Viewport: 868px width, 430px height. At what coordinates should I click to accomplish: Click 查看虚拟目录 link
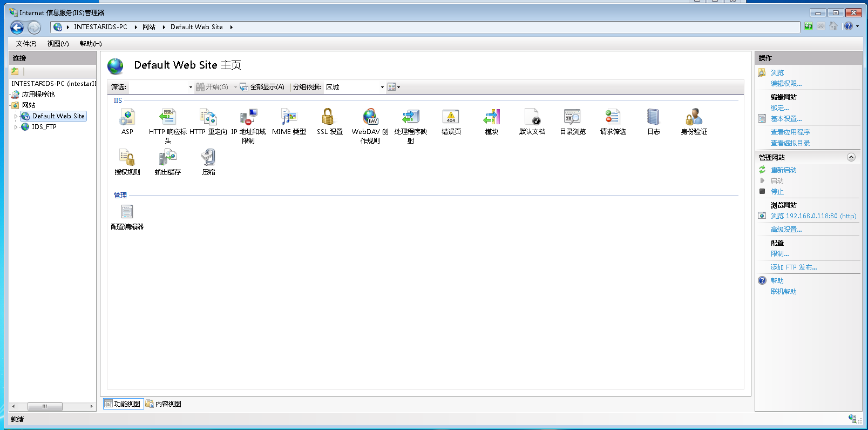pos(790,143)
